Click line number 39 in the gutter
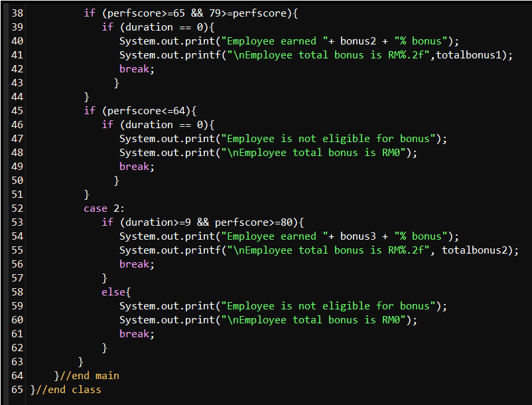The height and width of the screenshot is (405, 532). [x=17, y=27]
